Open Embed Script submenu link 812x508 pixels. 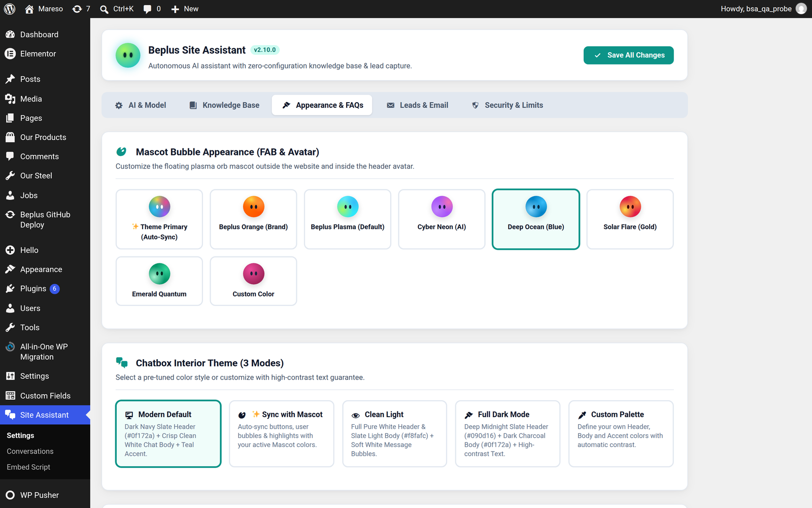click(28, 467)
